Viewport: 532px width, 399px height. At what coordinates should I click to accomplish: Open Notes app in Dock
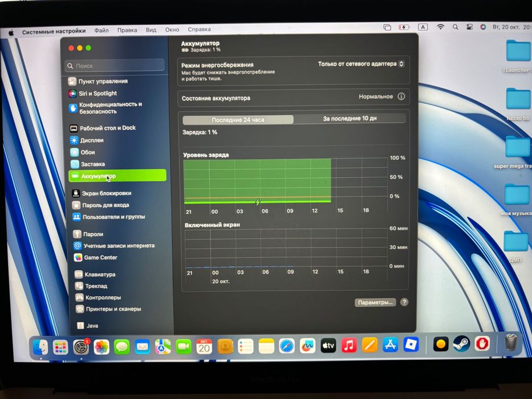coord(266,346)
